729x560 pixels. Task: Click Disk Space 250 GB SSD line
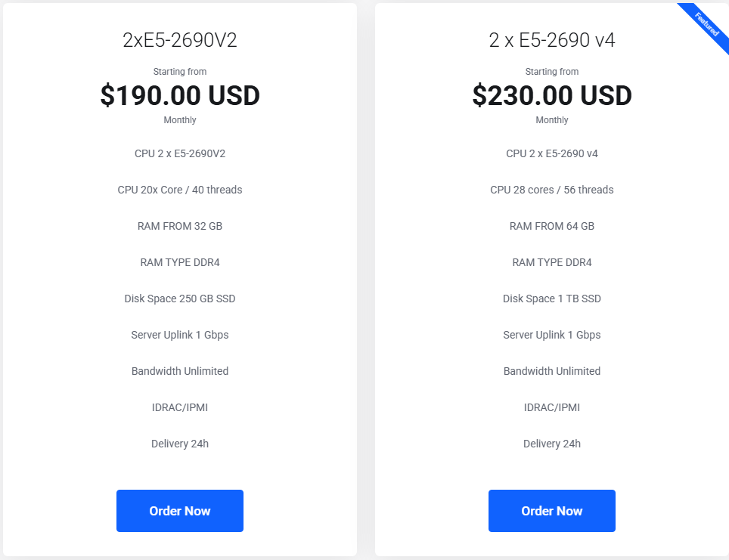pyautogui.click(x=180, y=299)
